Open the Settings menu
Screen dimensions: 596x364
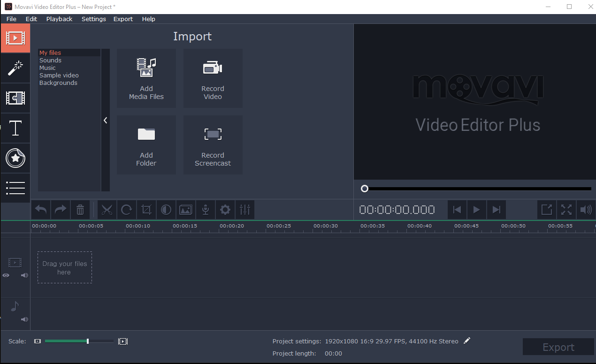pos(93,19)
